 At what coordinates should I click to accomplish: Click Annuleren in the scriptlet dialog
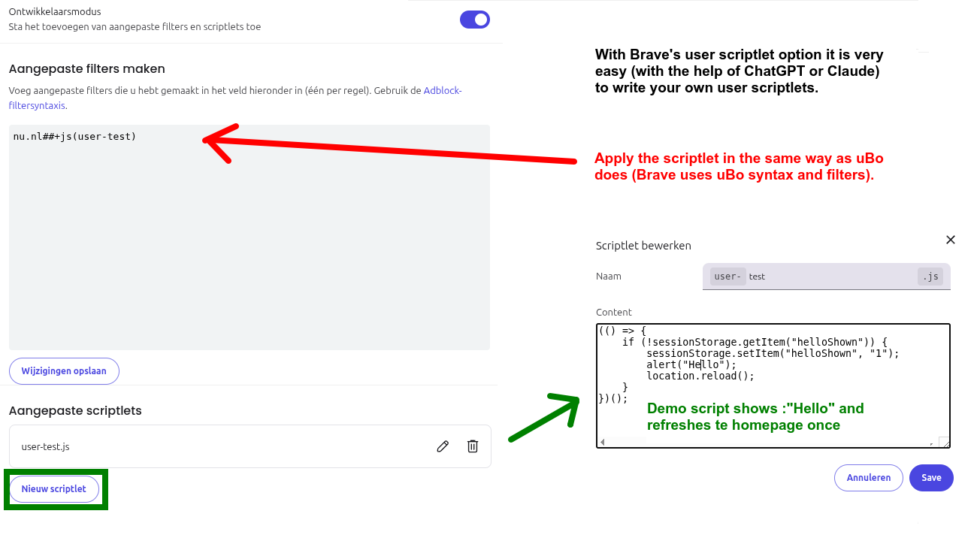coord(869,478)
